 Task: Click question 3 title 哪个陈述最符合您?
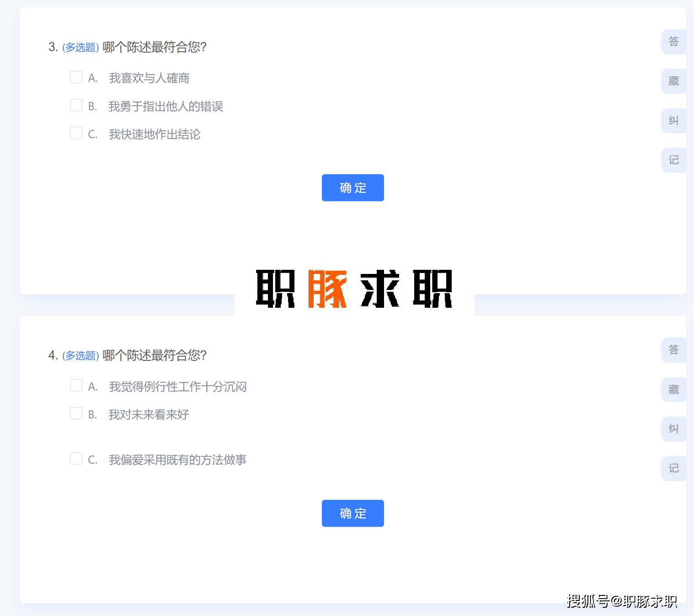coord(155,47)
